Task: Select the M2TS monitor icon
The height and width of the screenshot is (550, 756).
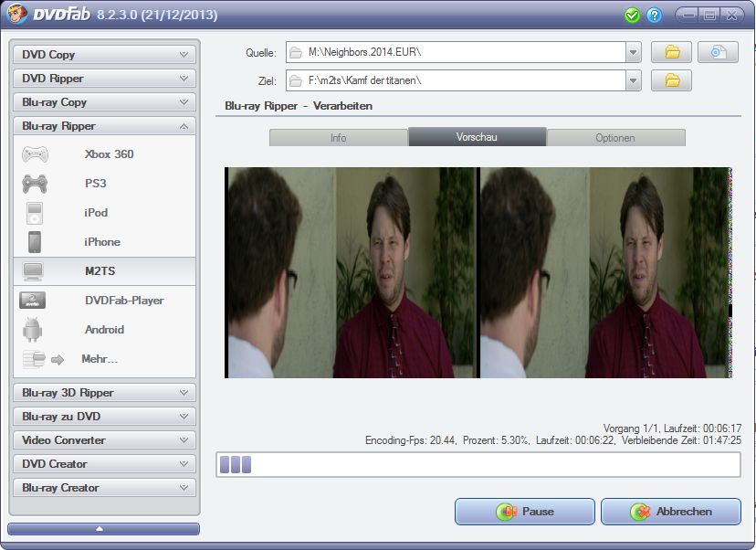Action: tap(33, 271)
